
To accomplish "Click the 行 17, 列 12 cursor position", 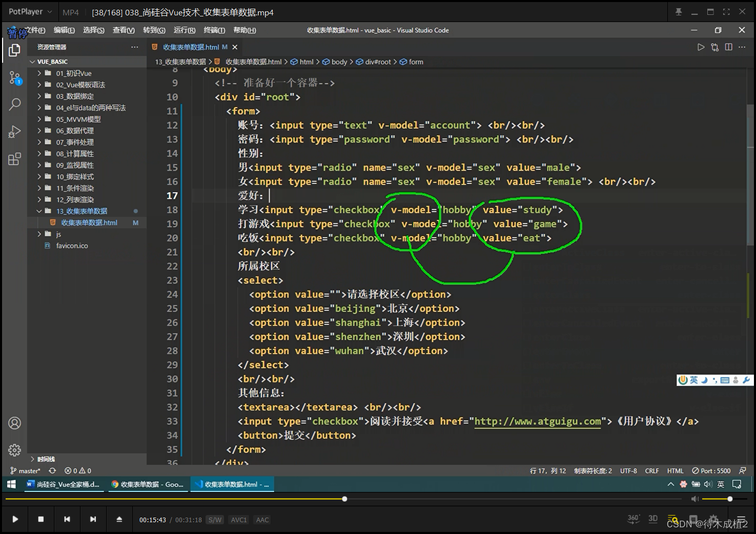I will point(548,470).
